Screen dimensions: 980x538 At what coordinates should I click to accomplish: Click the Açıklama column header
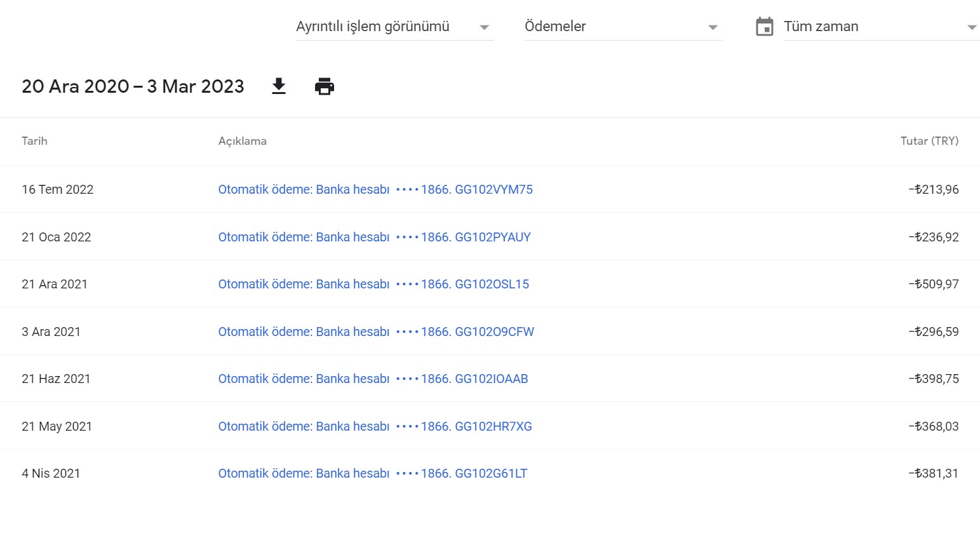tap(243, 141)
